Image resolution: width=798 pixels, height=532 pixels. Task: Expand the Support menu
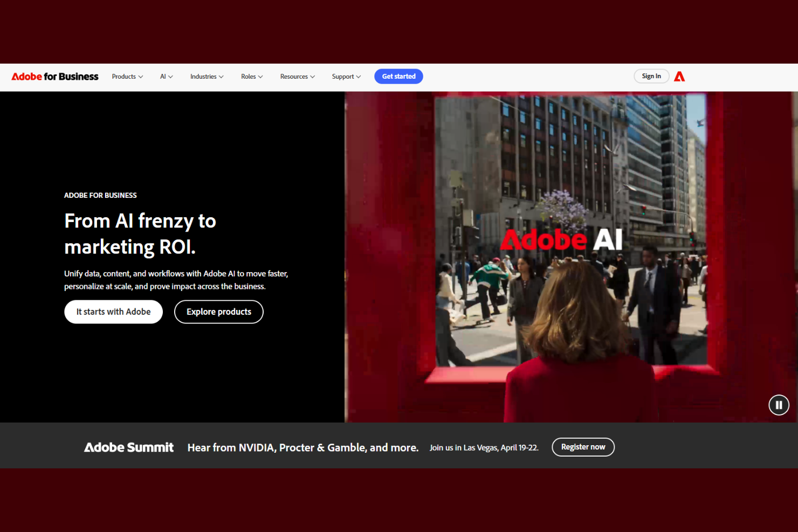click(346, 77)
